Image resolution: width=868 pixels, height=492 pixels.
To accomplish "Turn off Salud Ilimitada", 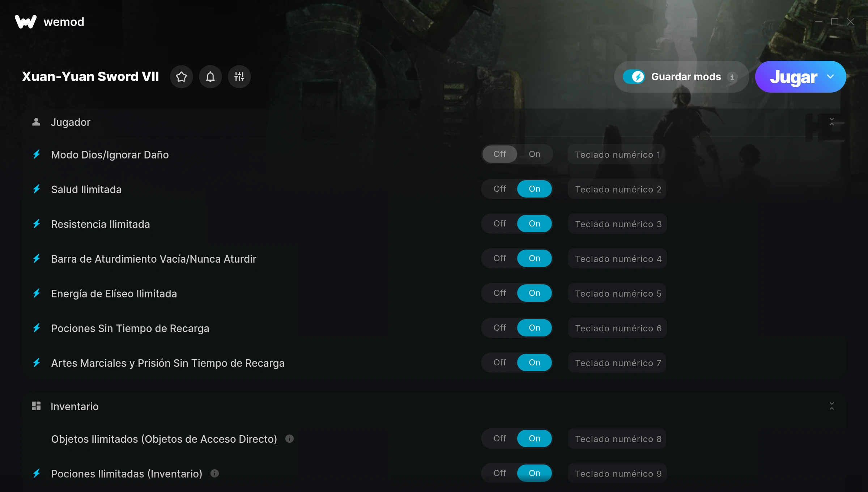I will pyautogui.click(x=500, y=189).
